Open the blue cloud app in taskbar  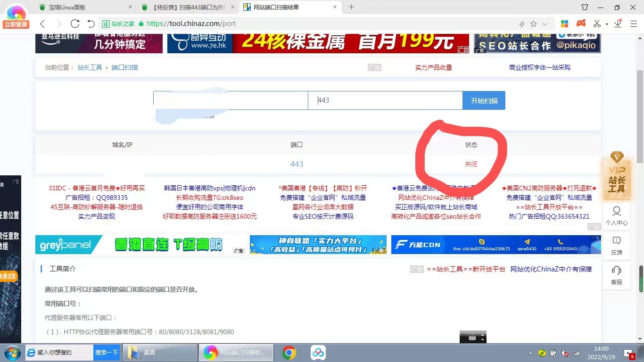[318, 353]
